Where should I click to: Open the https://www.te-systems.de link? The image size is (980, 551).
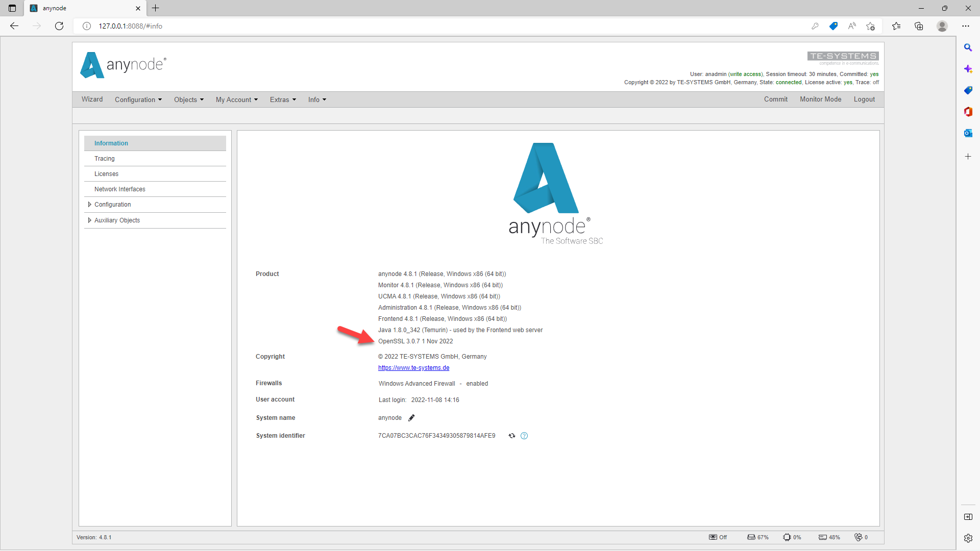[414, 368]
